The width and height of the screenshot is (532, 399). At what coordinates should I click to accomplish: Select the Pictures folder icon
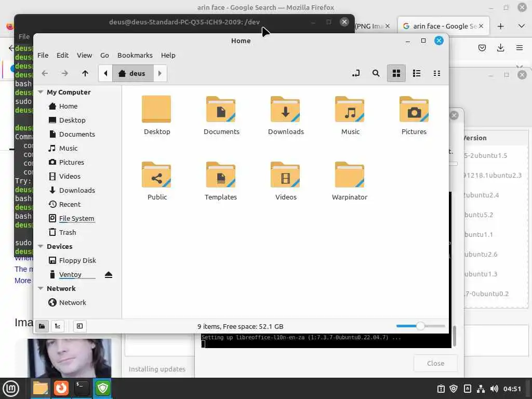(414, 109)
